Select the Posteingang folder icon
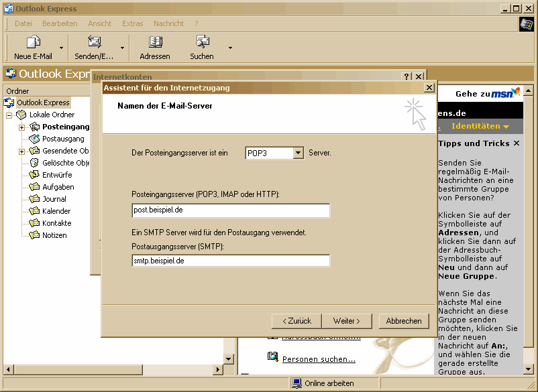The image size is (538, 392). (34, 127)
